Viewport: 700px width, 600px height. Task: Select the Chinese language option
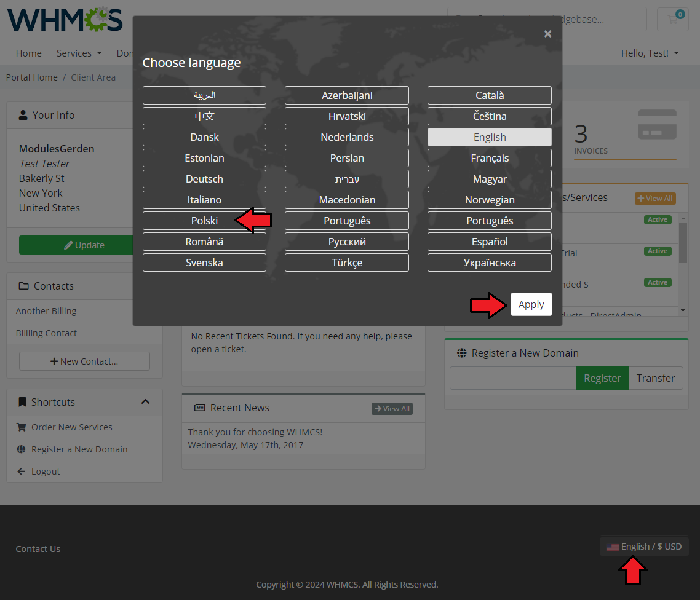204,116
